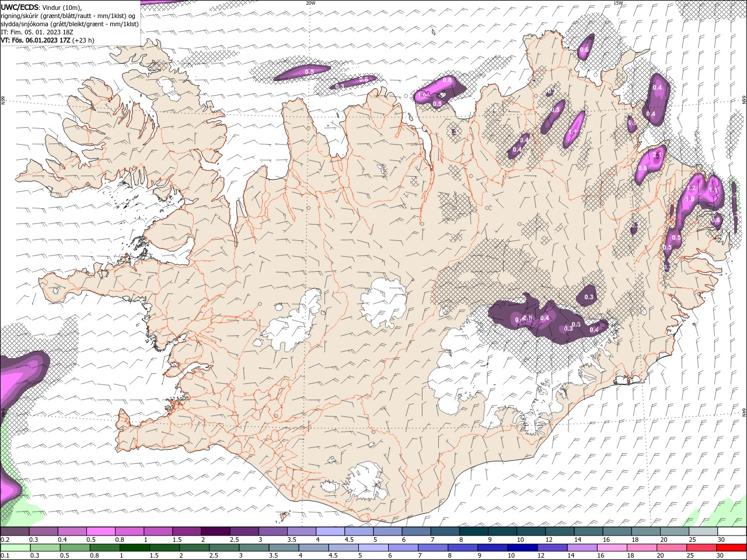Select the 'VT: Fös. 06.01.2023 17Z (+23 h)' line
Viewport: 747px width, 560px height.
[x=48, y=40]
